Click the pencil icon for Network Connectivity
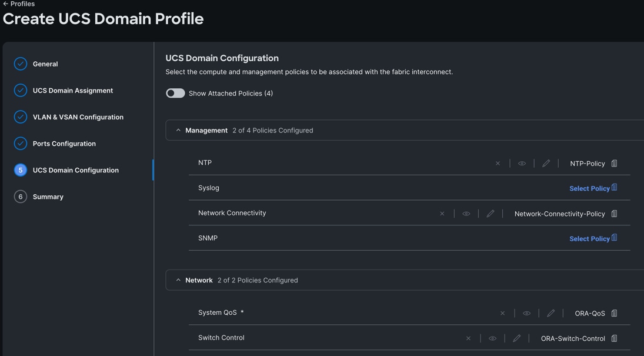Image resolution: width=644 pixels, height=356 pixels. coord(490,214)
